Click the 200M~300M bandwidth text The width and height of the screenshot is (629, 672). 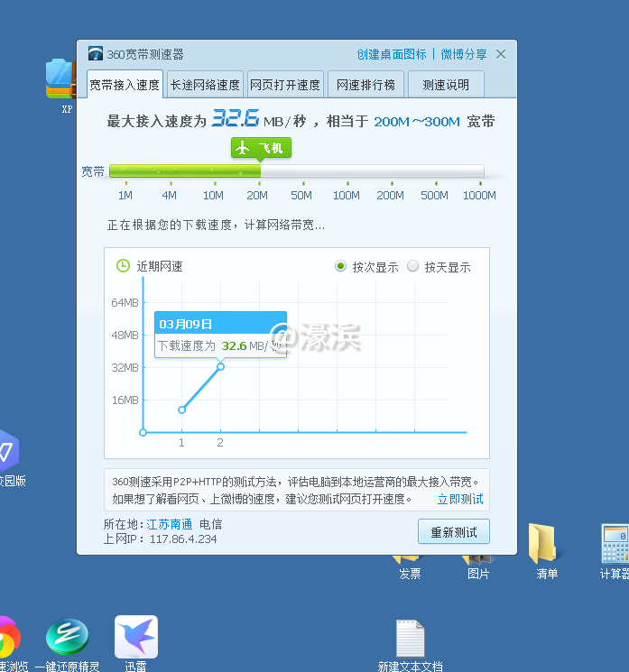pos(417,122)
